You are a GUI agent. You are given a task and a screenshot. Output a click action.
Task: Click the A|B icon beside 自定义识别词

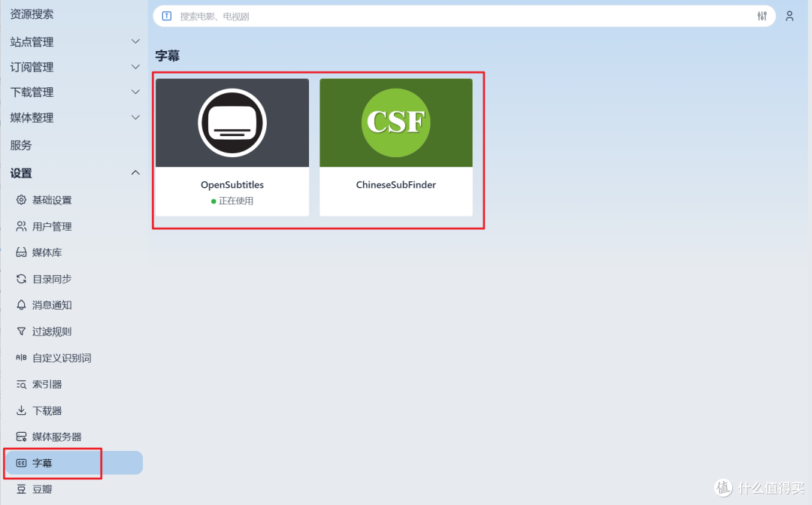coord(21,358)
